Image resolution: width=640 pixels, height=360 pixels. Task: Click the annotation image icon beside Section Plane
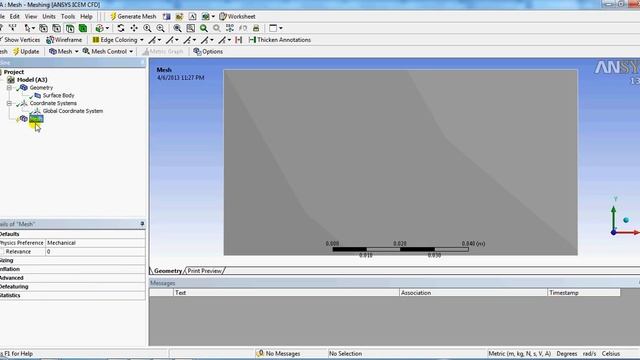(x=179, y=16)
